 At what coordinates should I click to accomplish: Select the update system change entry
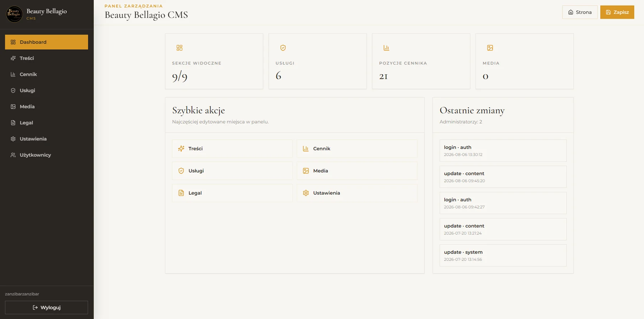(503, 255)
